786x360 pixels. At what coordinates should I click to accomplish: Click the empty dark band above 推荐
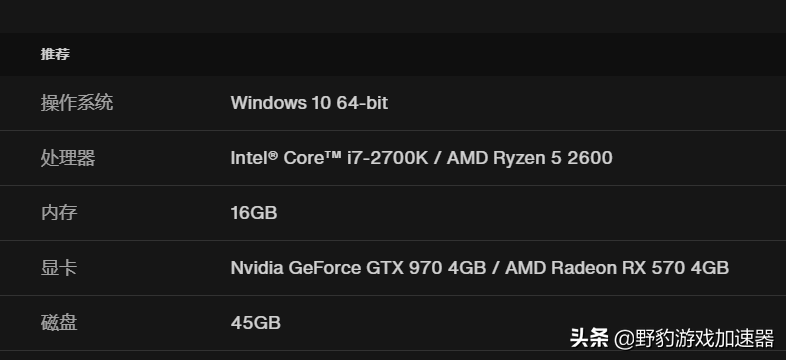(x=393, y=17)
